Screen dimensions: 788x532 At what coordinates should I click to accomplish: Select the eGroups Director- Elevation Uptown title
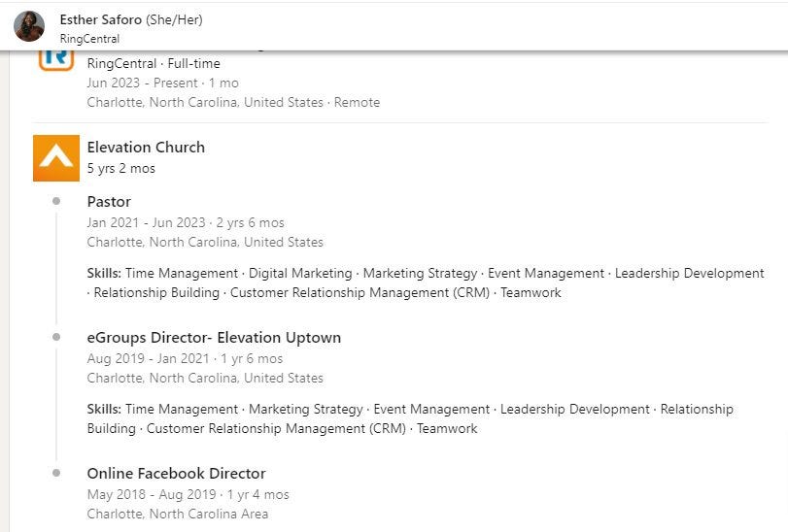[214, 337]
